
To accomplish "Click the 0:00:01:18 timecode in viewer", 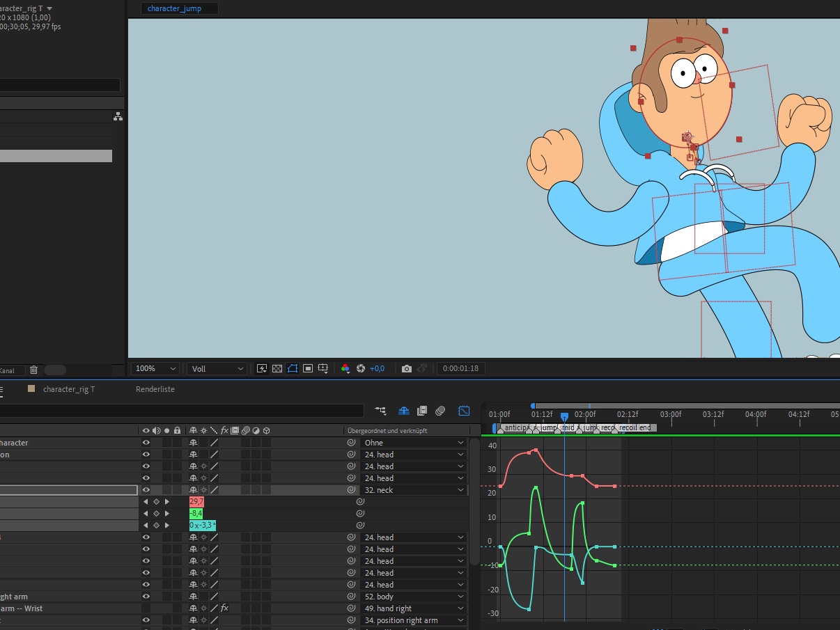I will pyautogui.click(x=461, y=368).
